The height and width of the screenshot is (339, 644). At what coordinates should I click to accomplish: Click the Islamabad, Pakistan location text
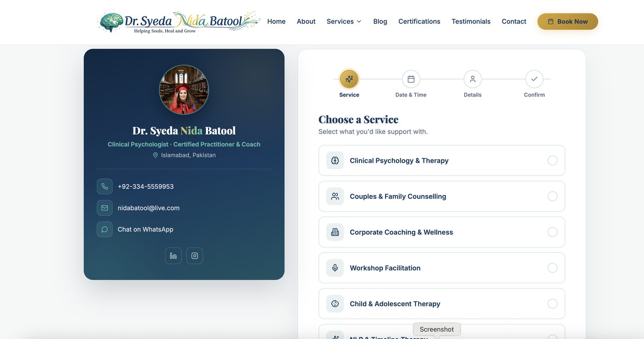(x=188, y=155)
